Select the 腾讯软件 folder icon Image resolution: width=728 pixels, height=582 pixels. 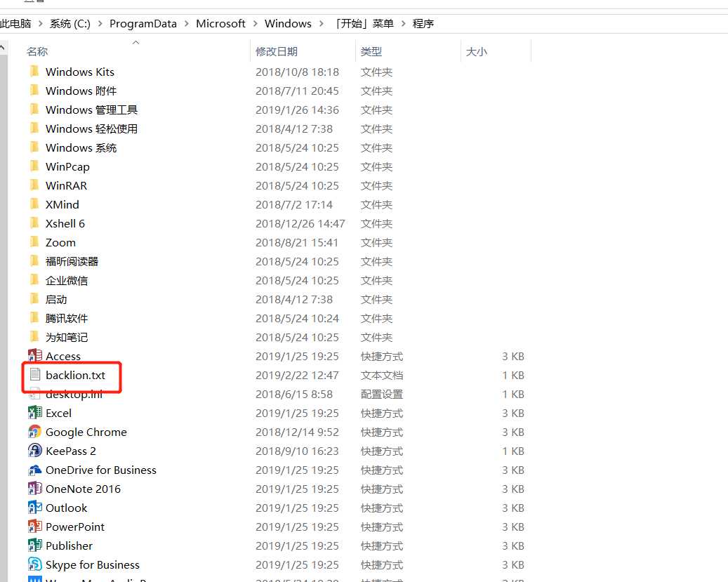pos(34,318)
